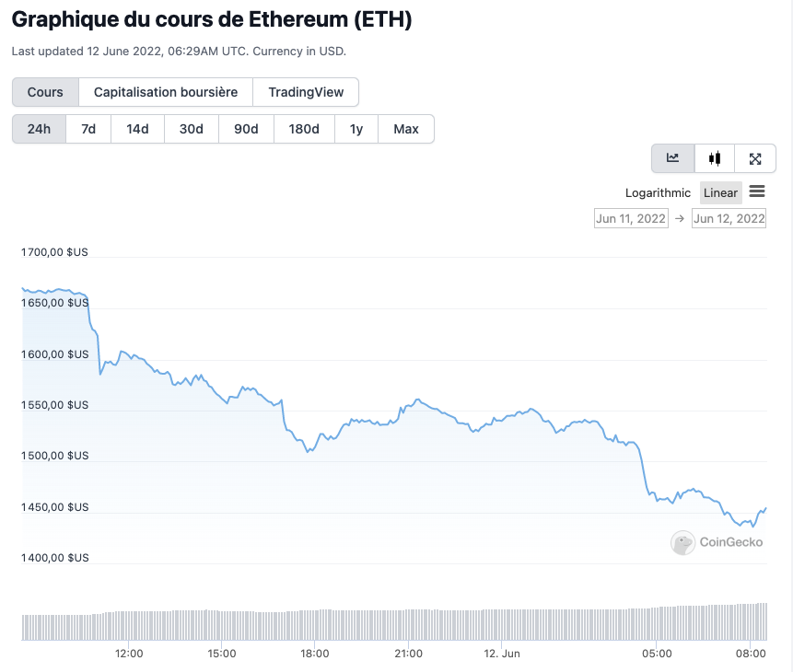Viewport: 793px width, 672px height.
Task: Switch to candlestick chart icon
Action: click(715, 158)
